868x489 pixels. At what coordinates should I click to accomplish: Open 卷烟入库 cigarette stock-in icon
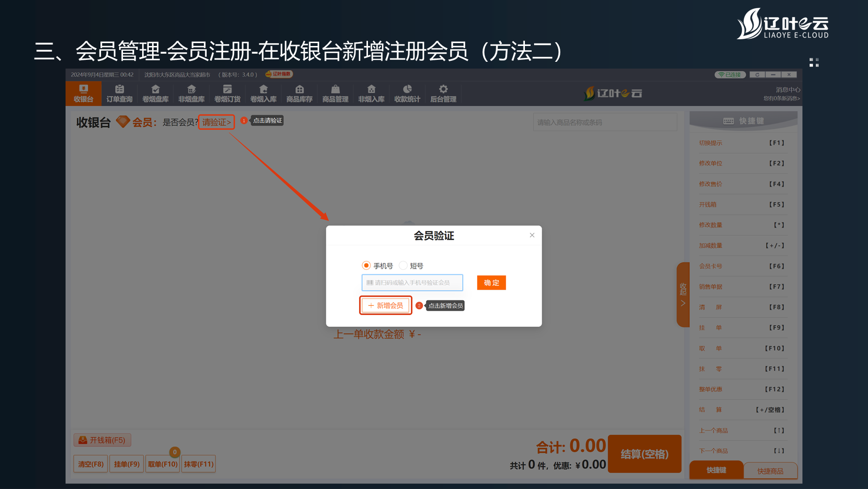coord(263,93)
